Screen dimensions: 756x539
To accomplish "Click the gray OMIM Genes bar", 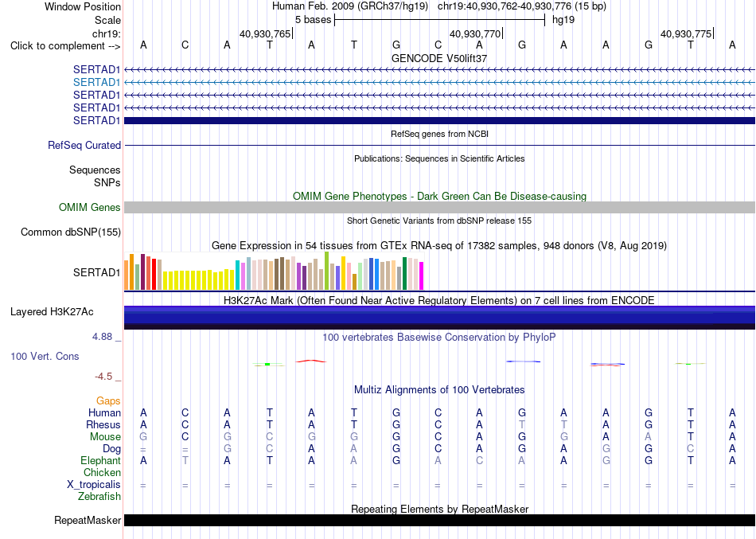I will coord(439,208).
